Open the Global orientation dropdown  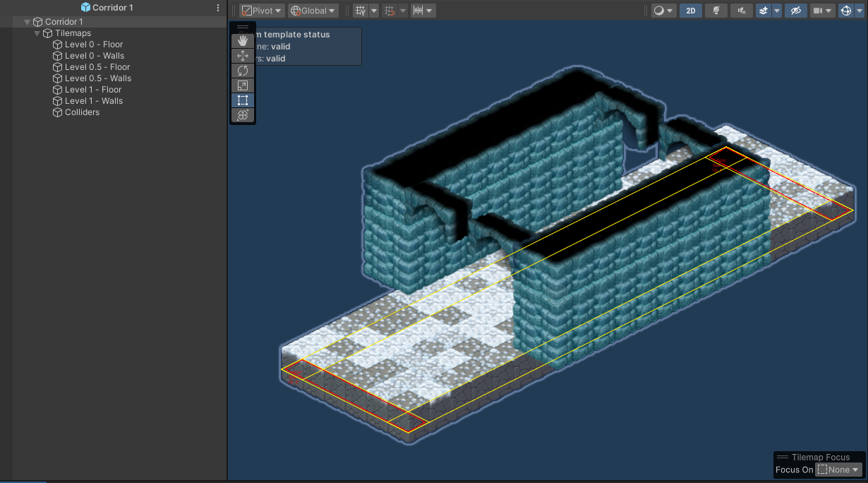click(x=313, y=10)
